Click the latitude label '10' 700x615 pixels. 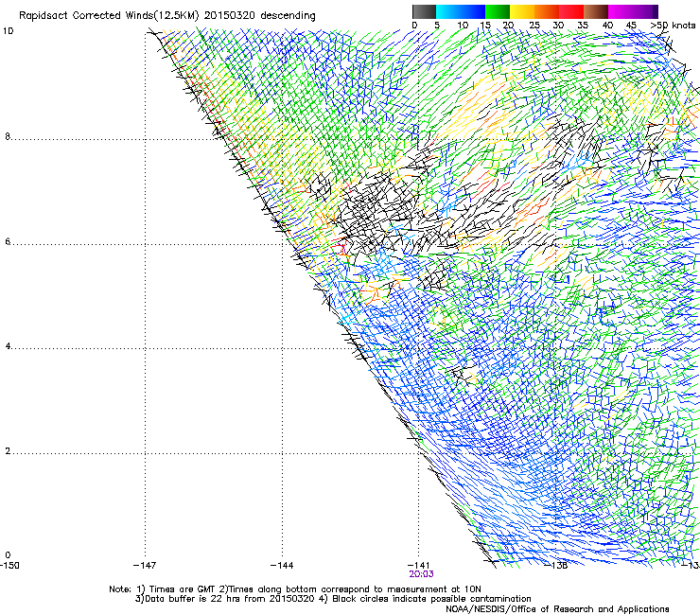[x=8, y=31]
